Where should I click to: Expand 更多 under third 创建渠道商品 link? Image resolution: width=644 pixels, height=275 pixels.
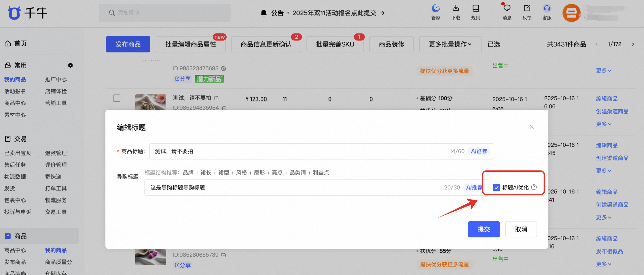pyautogui.click(x=604, y=217)
